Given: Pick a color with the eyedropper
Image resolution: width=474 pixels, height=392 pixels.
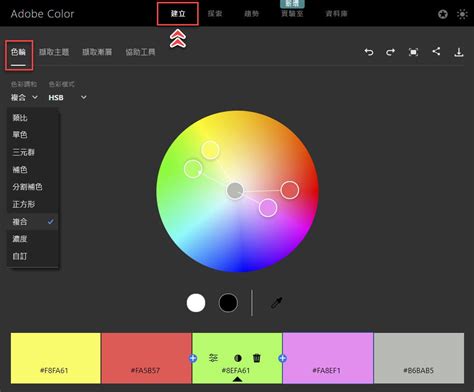Looking at the screenshot, I should [276, 303].
